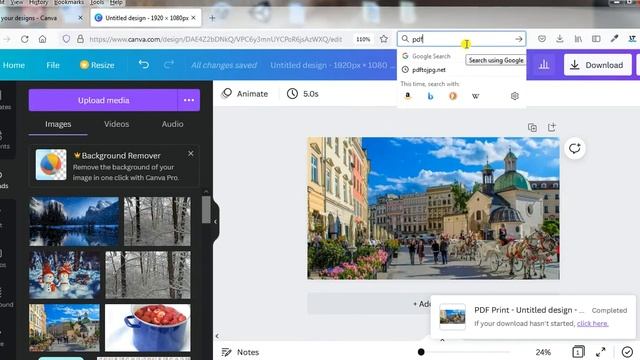Click the Canva URL address bar
This screenshot has width=640, height=360.
pos(216,39)
